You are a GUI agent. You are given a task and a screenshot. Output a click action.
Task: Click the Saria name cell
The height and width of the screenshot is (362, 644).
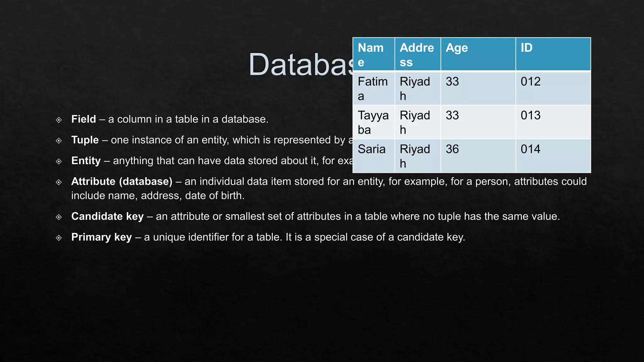tap(374, 156)
